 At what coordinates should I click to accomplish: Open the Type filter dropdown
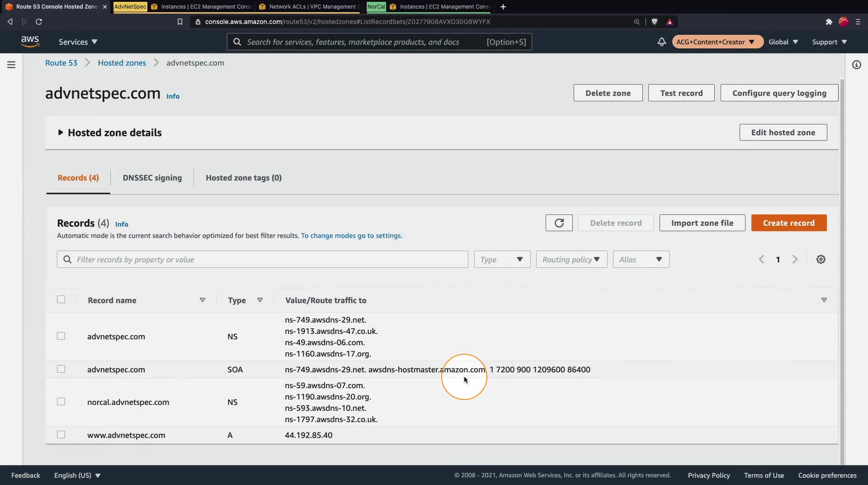(x=502, y=259)
